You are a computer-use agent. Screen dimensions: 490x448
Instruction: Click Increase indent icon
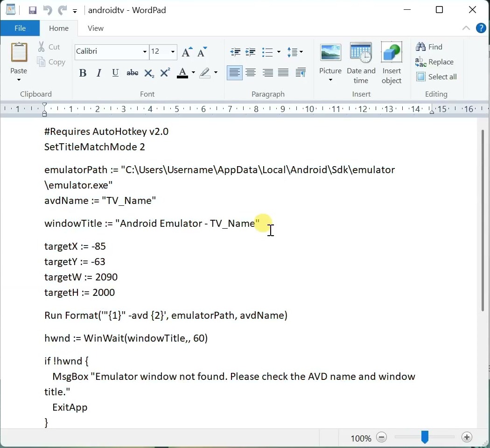[x=250, y=52]
